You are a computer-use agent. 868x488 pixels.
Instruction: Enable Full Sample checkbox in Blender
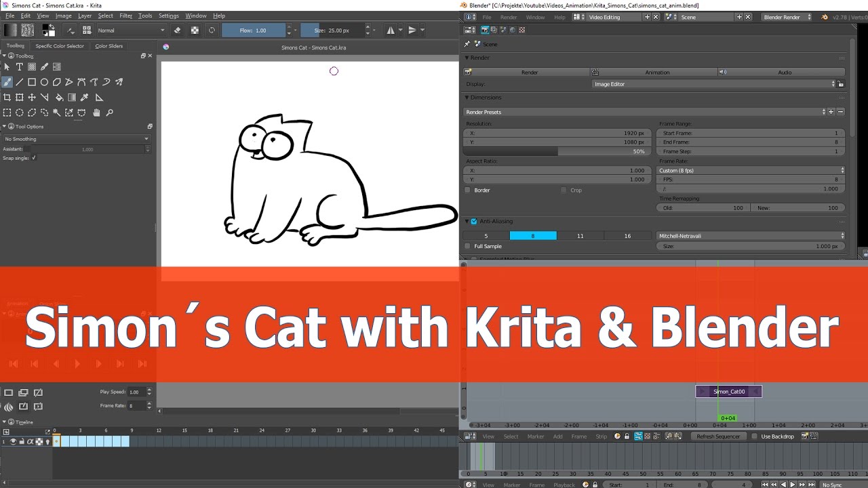point(467,246)
